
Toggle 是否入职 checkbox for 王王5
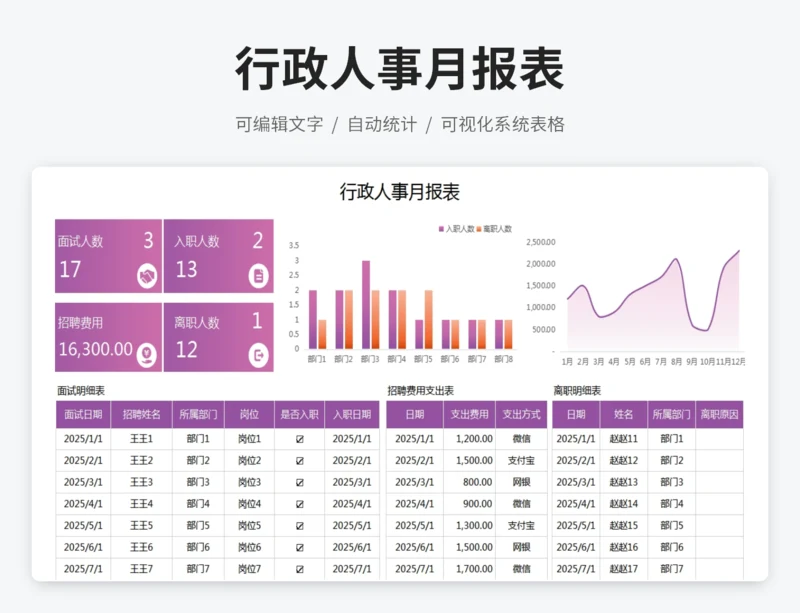pos(299,526)
